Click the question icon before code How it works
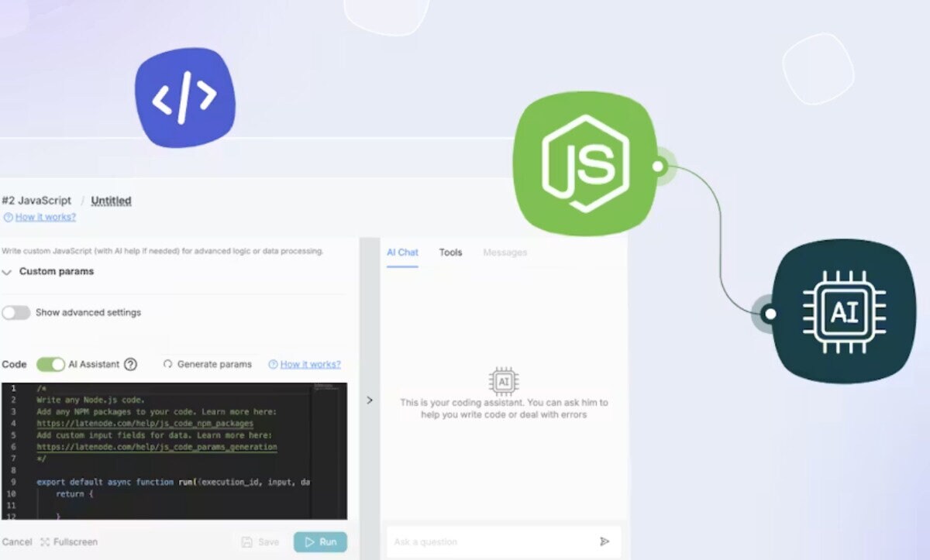Image resolution: width=930 pixels, height=560 pixels. pos(273,364)
